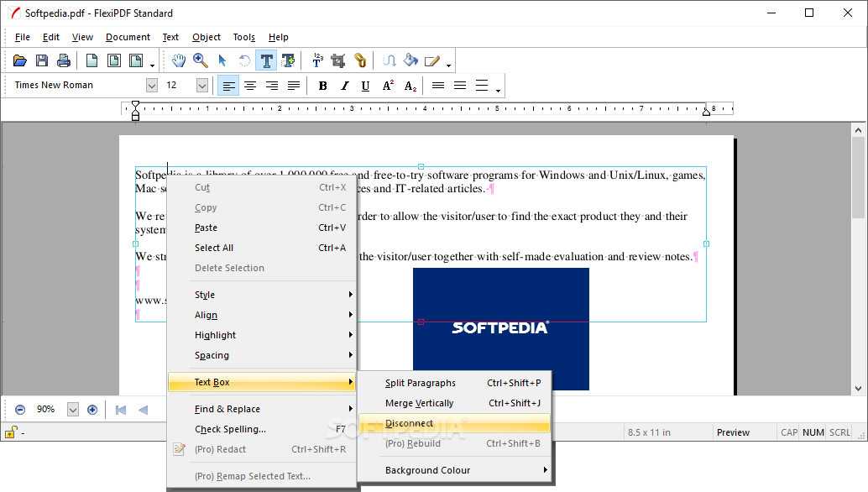868x492 pixels.
Task: Open the File menu
Action: pyautogui.click(x=23, y=37)
